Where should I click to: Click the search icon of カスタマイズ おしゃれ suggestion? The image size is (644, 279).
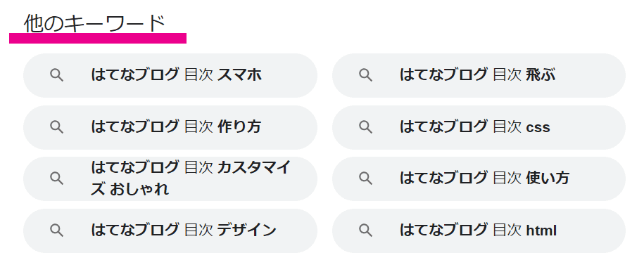pyautogui.click(x=57, y=179)
